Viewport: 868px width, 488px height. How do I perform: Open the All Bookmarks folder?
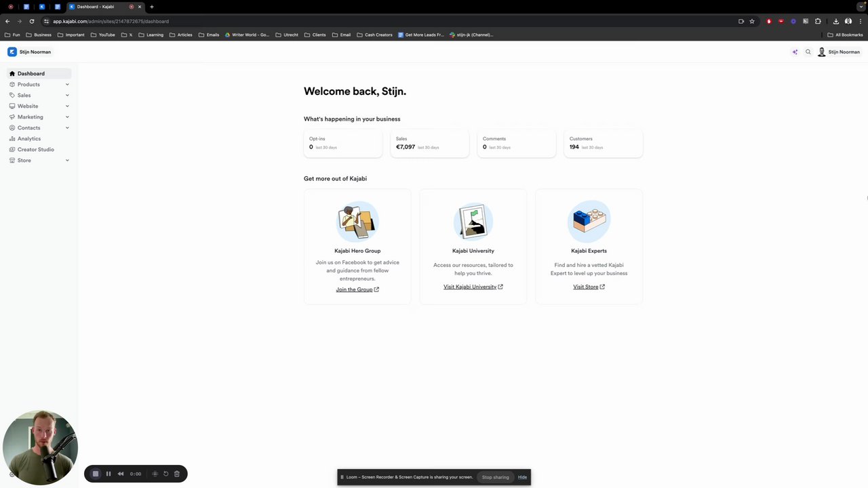point(845,35)
